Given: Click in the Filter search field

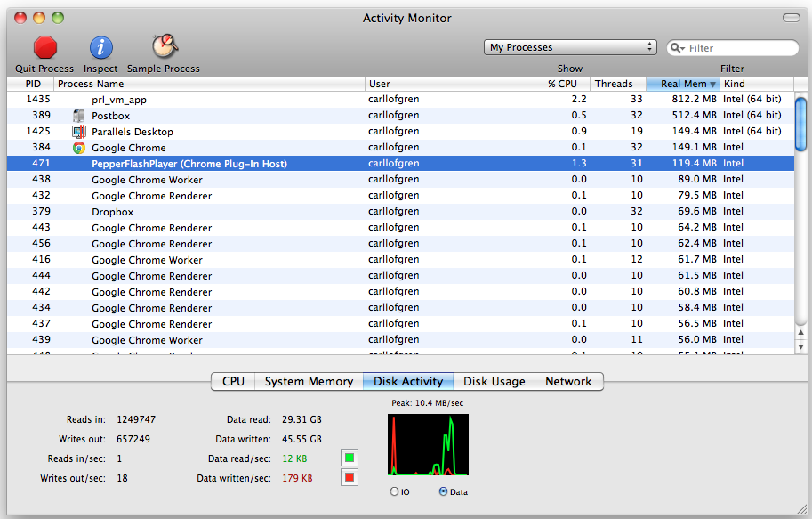Looking at the screenshot, I should [732, 48].
